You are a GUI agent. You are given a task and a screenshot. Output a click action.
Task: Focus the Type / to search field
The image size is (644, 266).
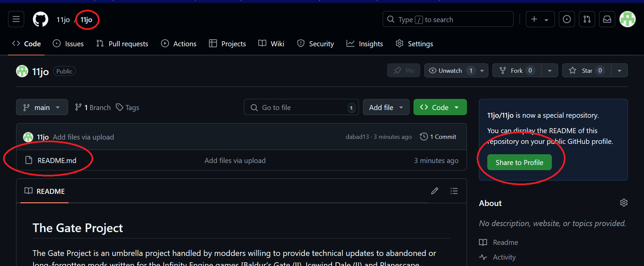tap(448, 19)
